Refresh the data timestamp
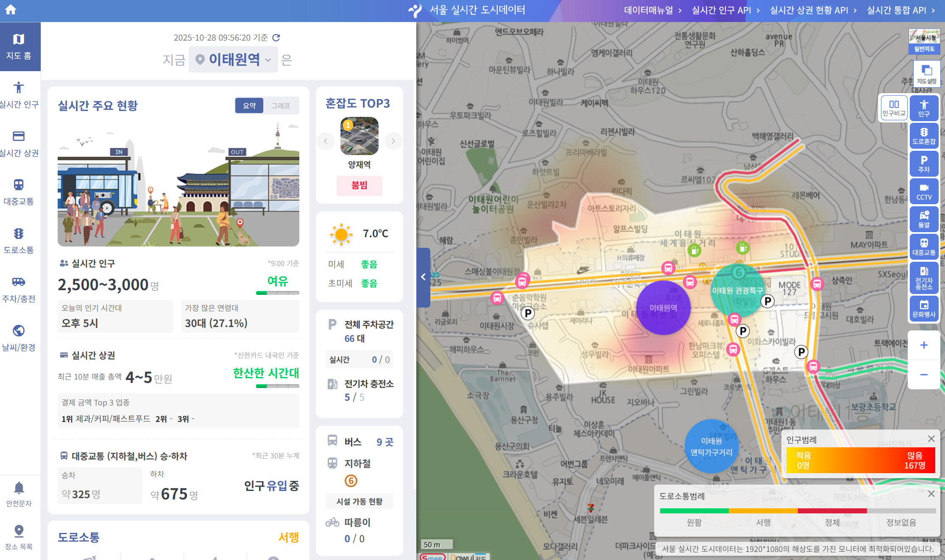The width and height of the screenshot is (945, 560). pos(276,38)
